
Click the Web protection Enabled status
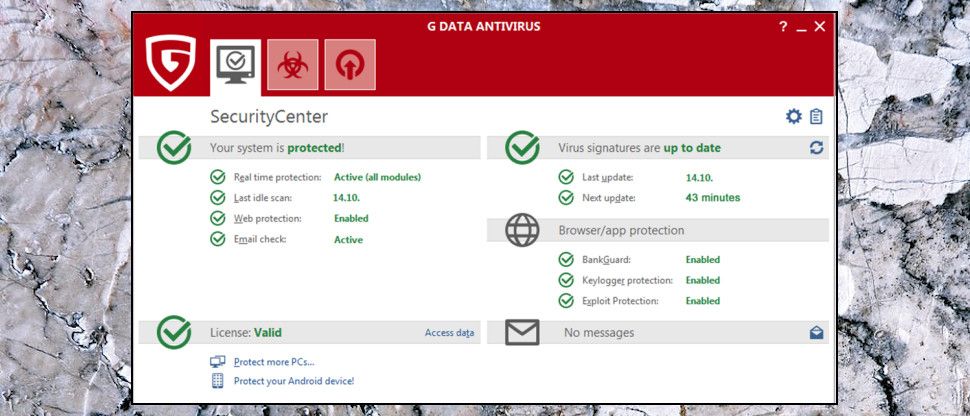click(x=350, y=218)
